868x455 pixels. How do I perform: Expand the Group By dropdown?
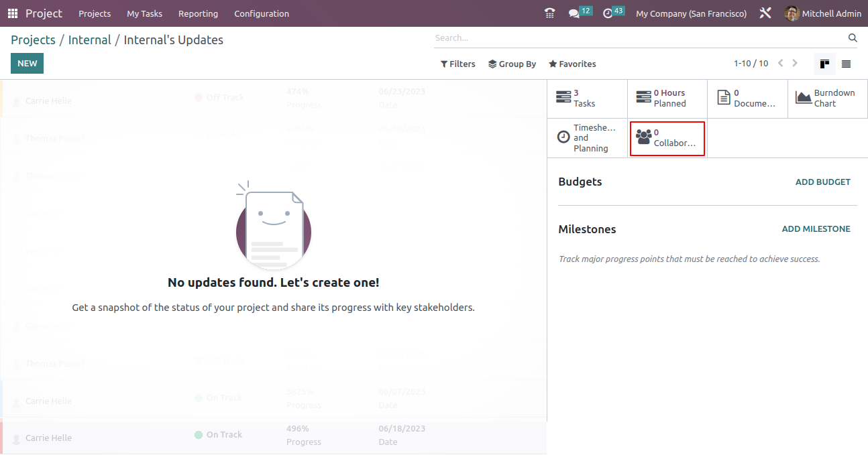[512, 64]
